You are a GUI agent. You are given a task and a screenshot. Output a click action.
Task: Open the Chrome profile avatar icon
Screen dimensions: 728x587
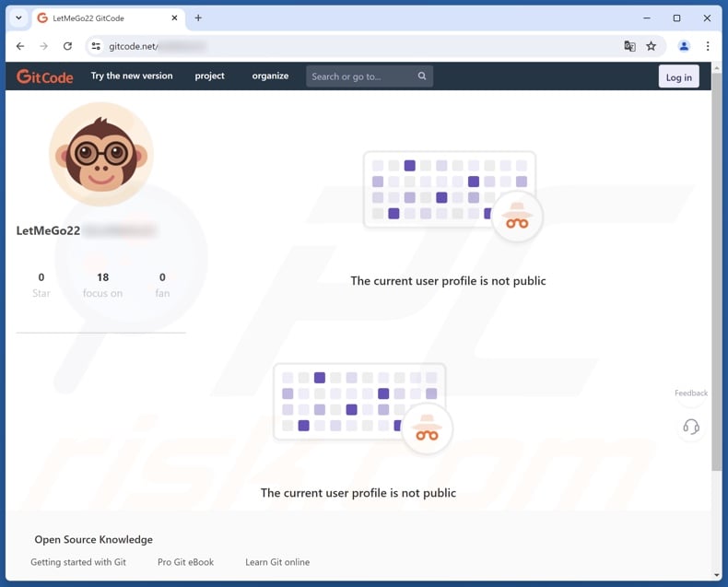coord(684,46)
